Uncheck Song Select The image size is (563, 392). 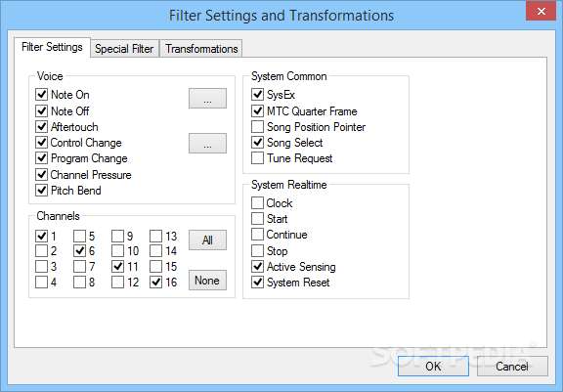point(257,143)
